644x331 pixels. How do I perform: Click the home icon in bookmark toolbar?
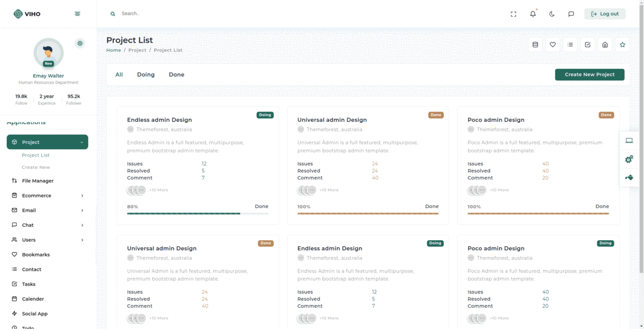[x=605, y=45]
